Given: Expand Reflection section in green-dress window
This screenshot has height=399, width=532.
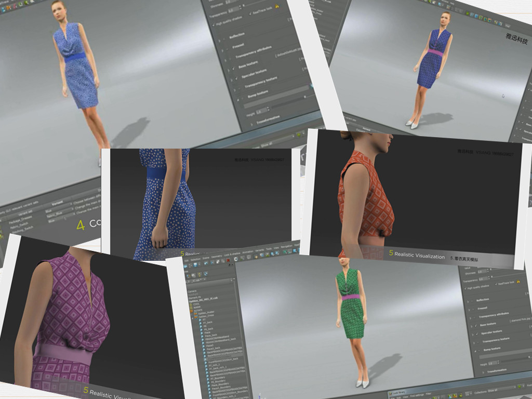Looking at the screenshot, I should [468, 302].
